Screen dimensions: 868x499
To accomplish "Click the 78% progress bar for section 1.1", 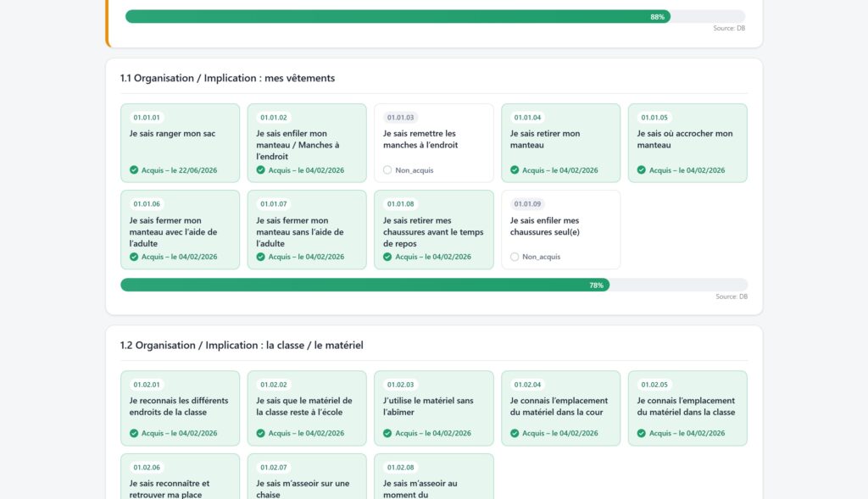I will pos(434,285).
